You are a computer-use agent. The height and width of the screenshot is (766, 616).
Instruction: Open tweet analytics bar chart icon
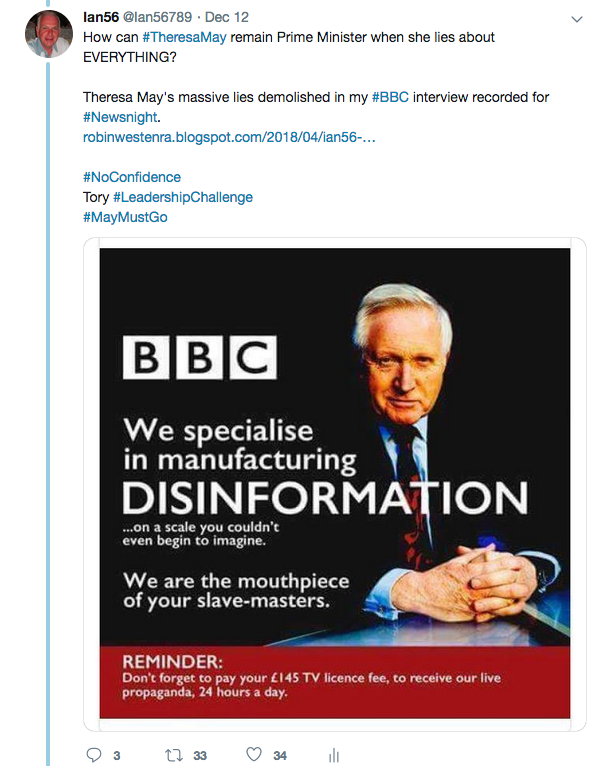pos(334,755)
